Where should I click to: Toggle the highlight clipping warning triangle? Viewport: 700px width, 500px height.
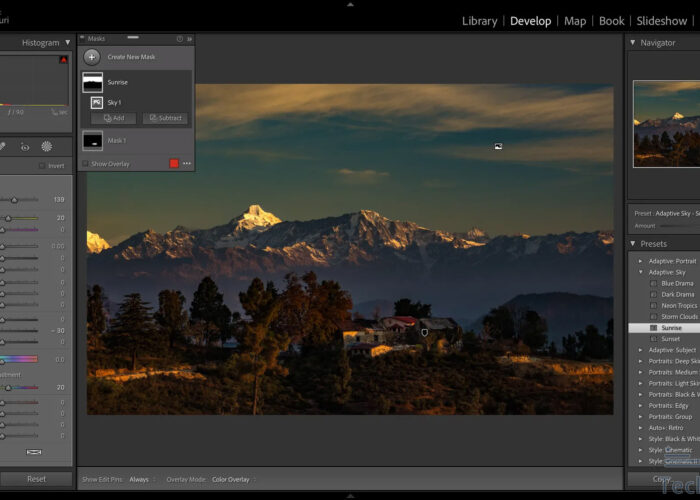point(64,59)
